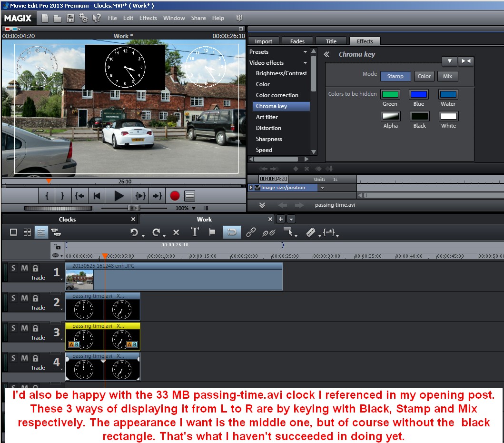Select mouse mode arrow tool

point(288,232)
